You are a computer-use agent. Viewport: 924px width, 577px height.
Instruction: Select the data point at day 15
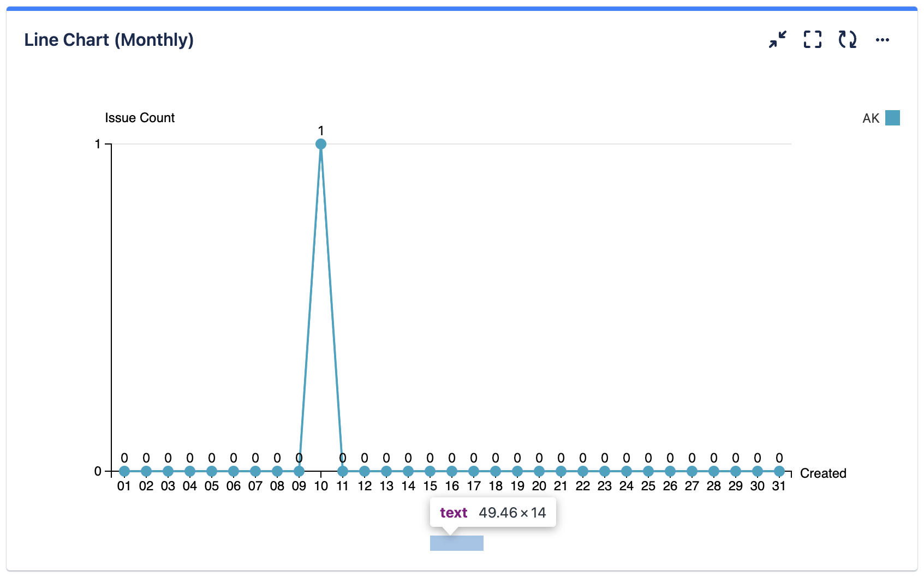[430, 470]
